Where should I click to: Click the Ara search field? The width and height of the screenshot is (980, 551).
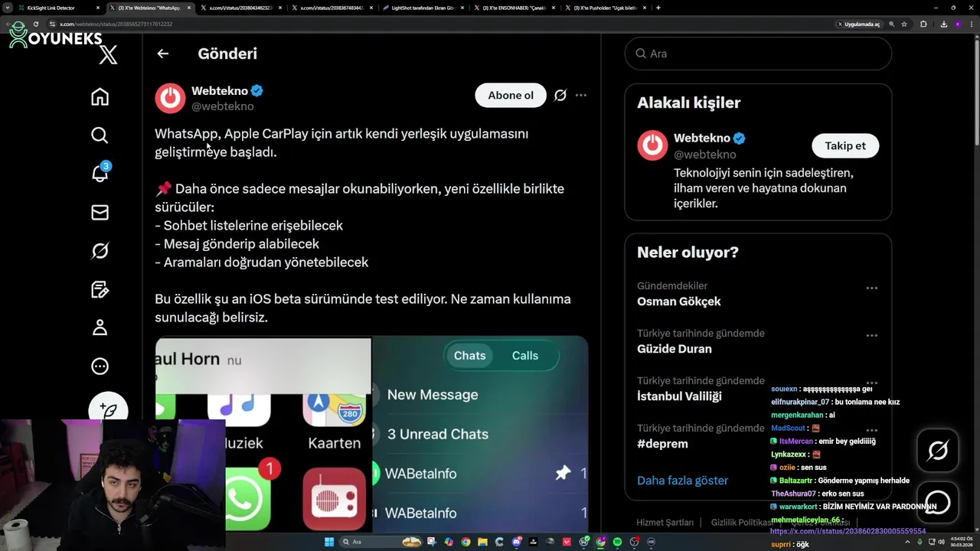(758, 54)
